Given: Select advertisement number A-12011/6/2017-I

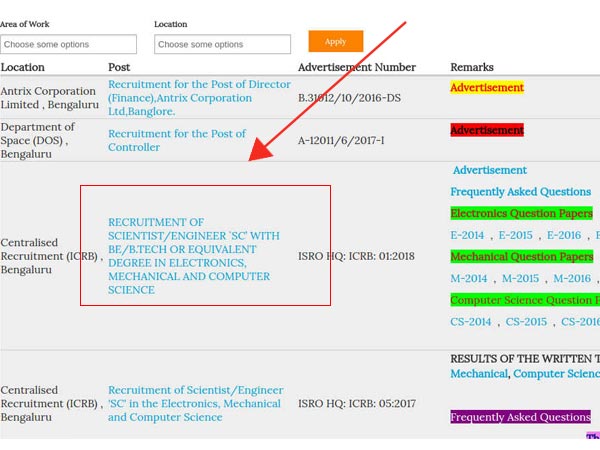Looking at the screenshot, I should (341, 140).
